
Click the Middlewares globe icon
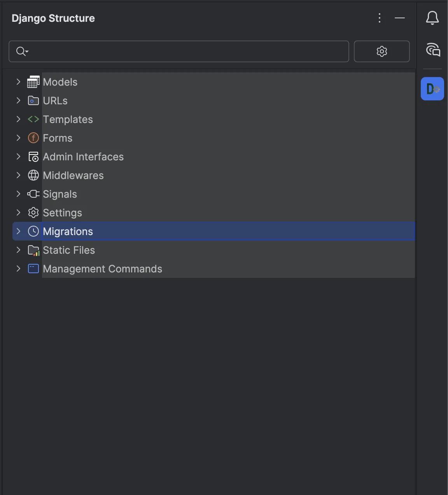33,176
